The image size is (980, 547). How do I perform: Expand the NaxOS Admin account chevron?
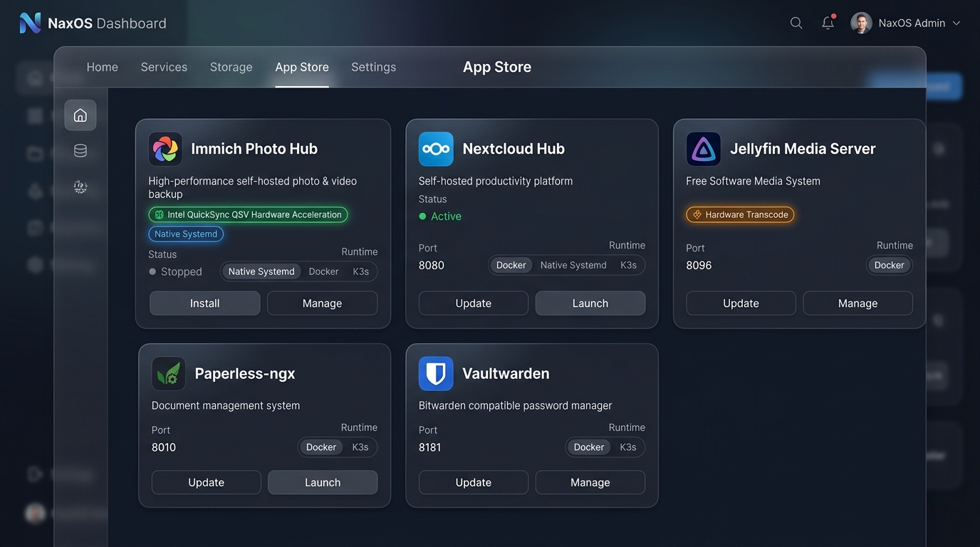956,24
